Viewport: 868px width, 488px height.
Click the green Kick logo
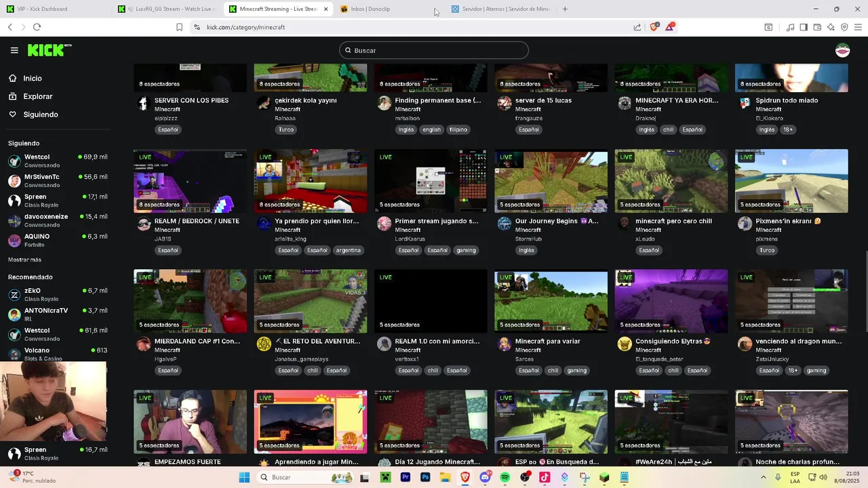[x=49, y=50]
